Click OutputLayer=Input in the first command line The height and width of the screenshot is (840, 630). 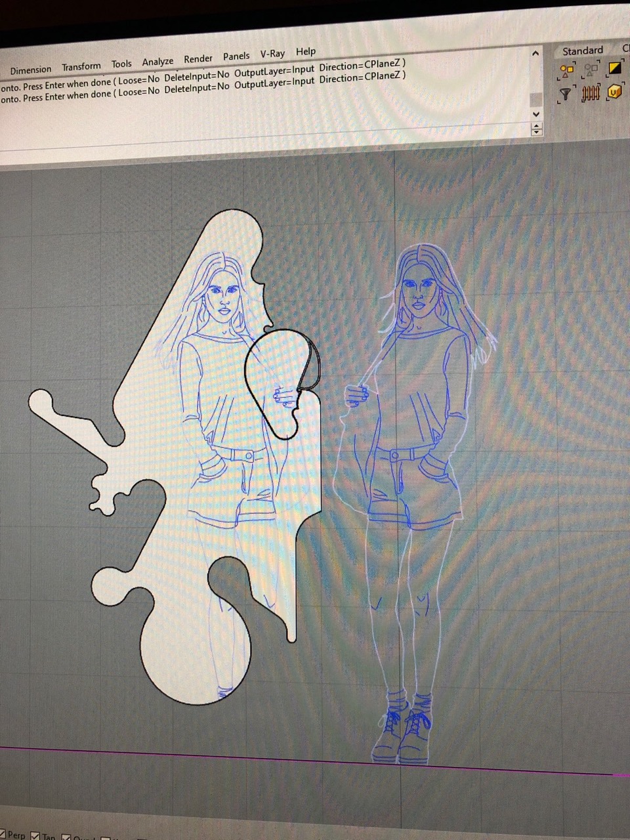tap(274, 69)
